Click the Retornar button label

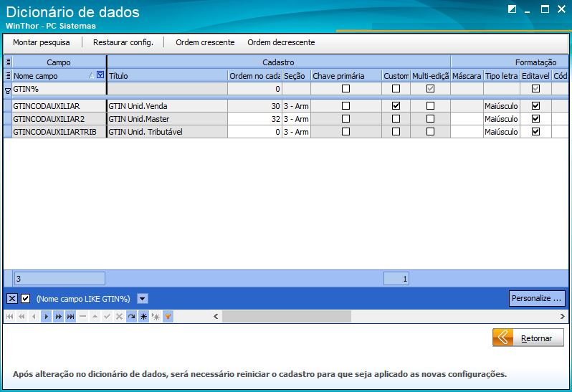coord(536,338)
